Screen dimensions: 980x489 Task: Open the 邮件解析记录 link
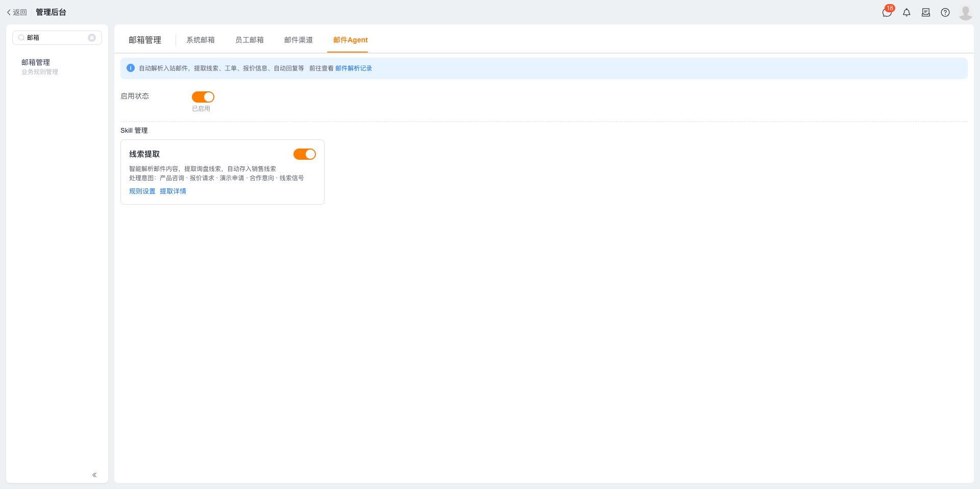(x=354, y=68)
